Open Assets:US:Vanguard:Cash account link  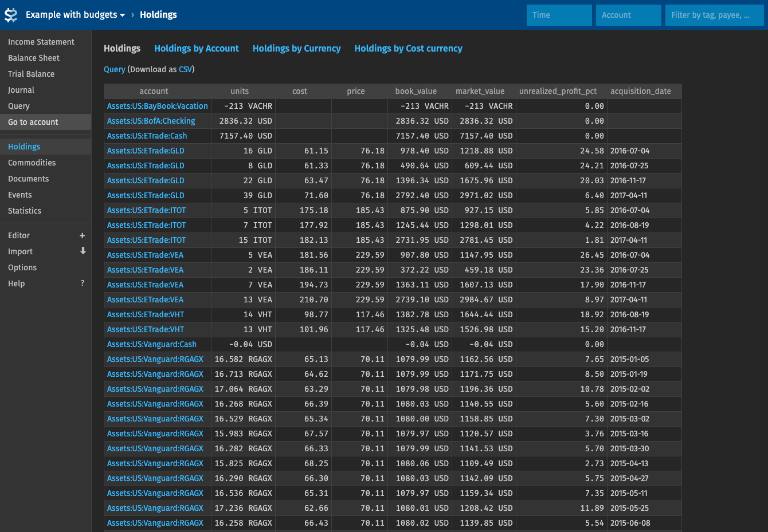pyautogui.click(x=152, y=344)
